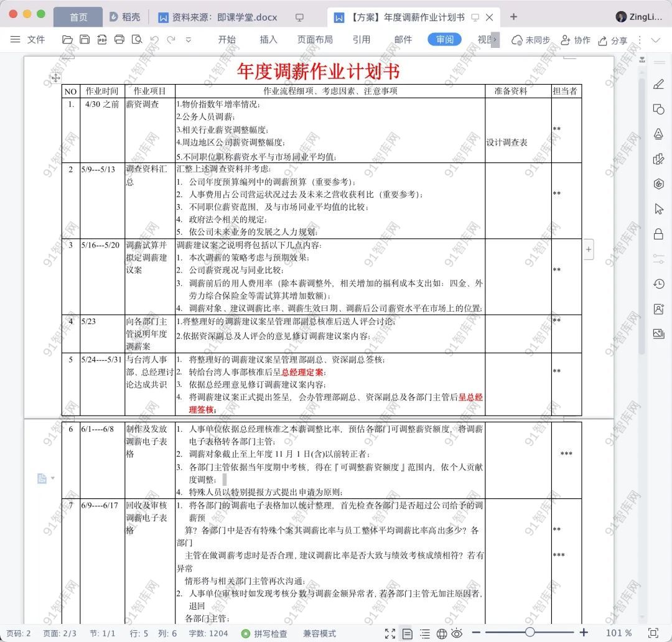
Task: Click the open folder icon
Action: (x=68, y=40)
